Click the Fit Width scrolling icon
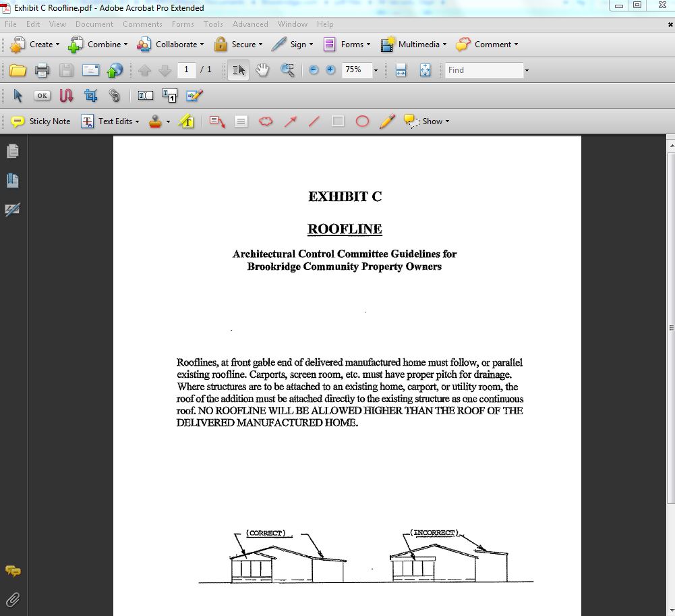 401,69
